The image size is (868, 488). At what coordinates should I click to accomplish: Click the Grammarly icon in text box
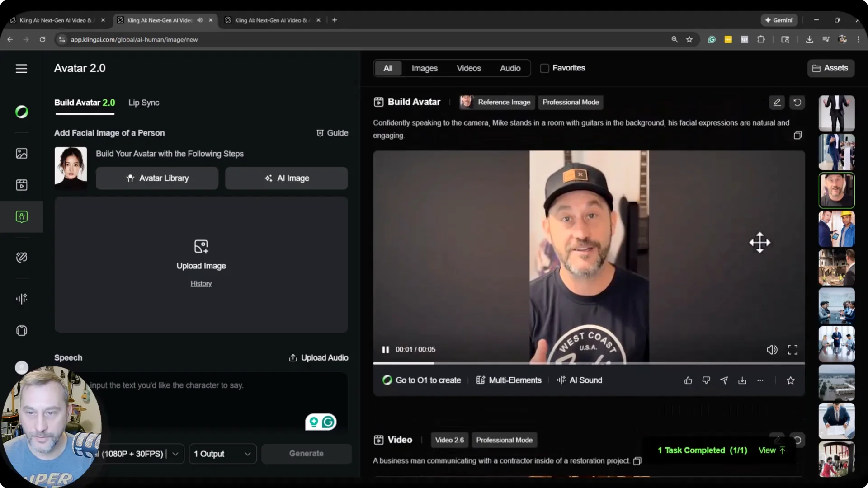tap(328, 422)
